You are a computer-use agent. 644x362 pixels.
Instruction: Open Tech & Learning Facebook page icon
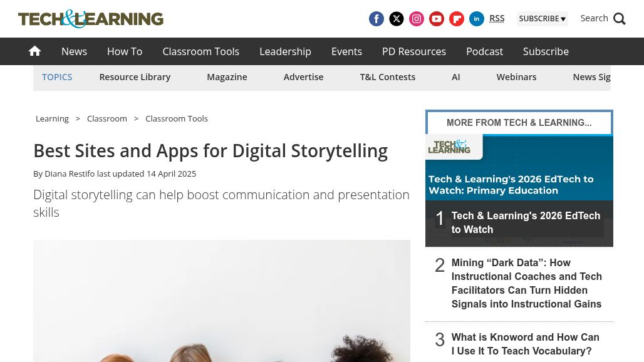(x=377, y=19)
